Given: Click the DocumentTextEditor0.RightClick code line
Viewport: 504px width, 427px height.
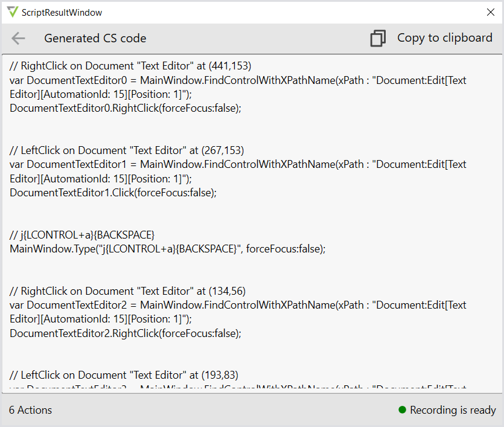Looking at the screenshot, I should click(x=126, y=108).
